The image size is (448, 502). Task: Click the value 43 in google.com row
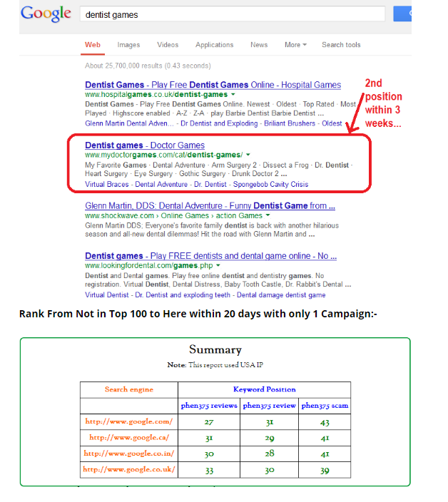click(x=325, y=423)
